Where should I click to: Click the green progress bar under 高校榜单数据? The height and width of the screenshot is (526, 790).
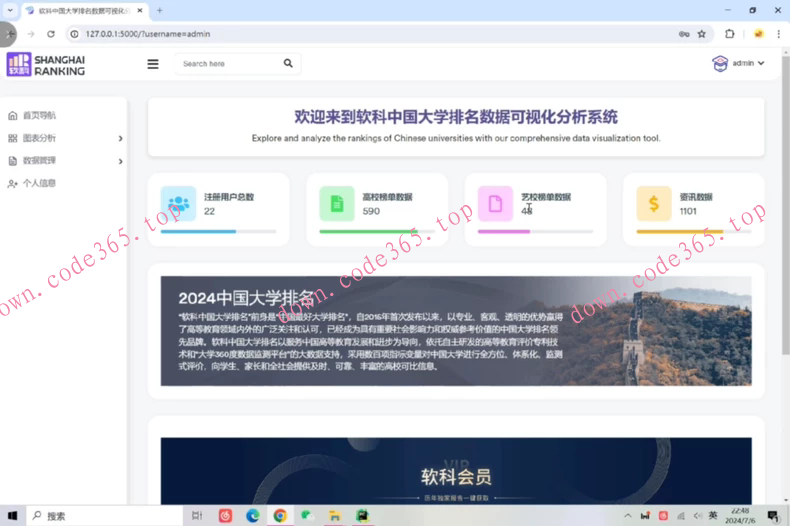point(368,232)
